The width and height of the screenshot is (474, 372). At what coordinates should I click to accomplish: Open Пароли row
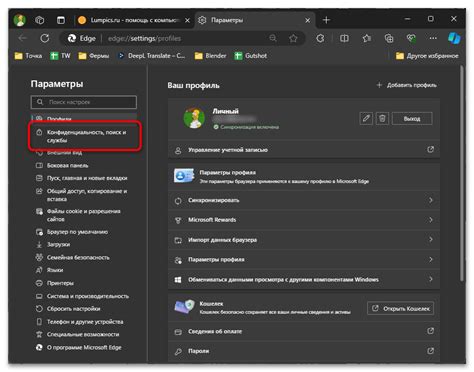pyautogui.click(x=304, y=351)
